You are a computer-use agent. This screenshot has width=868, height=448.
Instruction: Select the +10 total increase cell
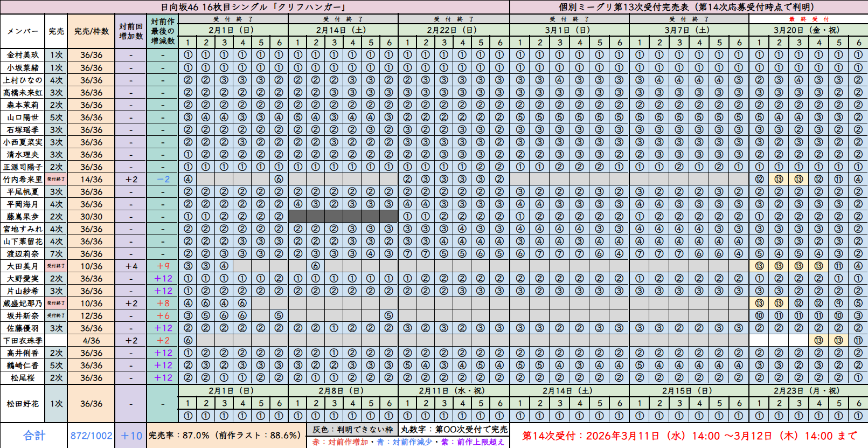click(131, 436)
